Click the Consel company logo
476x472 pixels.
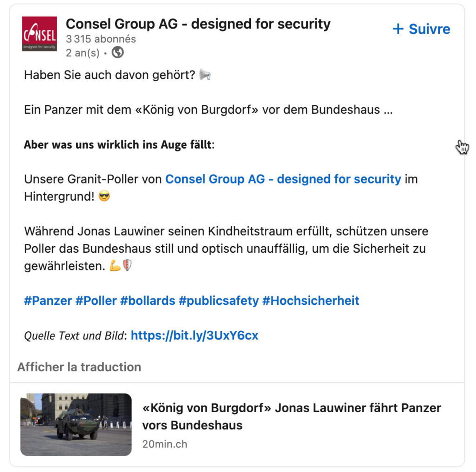pyautogui.click(x=40, y=34)
